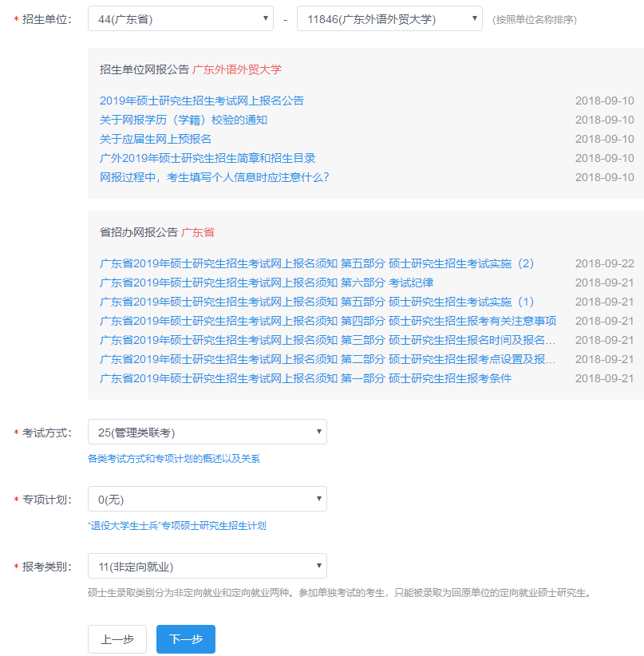Open 2019年硕士研究生招生考试网上报名公告 link

[x=202, y=101]
